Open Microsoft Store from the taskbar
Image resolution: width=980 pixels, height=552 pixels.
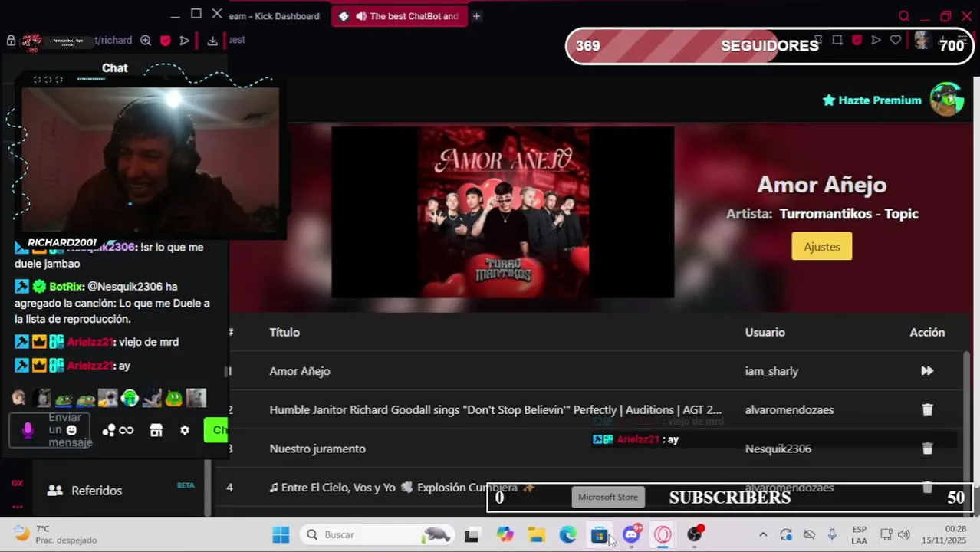(x=600, y=535)
